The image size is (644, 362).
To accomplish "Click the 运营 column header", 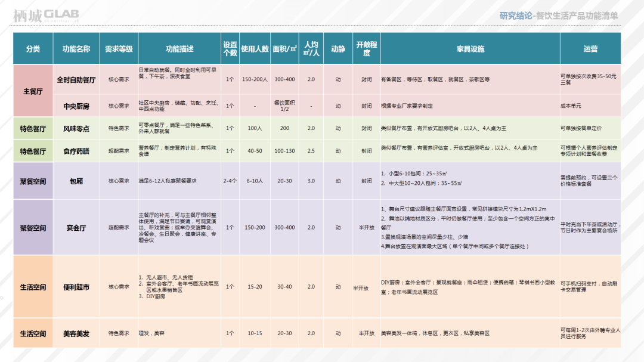I will click(x=590, y=49).
